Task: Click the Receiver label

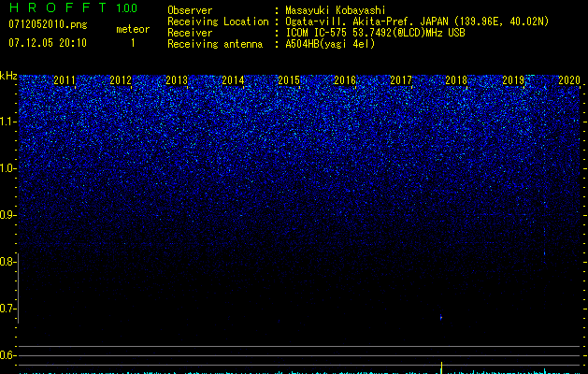Action: (x=190, y=33)
